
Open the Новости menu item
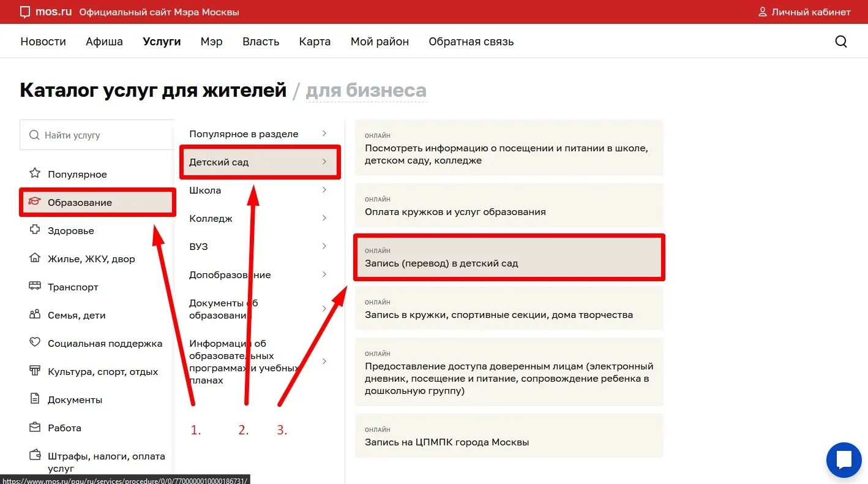[x=43, y=42]
